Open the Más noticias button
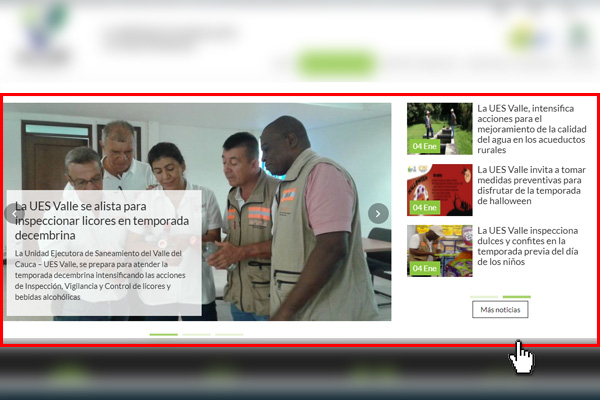Image resolution: width=600 pixels, height=400 pixels. click(500, 310)
